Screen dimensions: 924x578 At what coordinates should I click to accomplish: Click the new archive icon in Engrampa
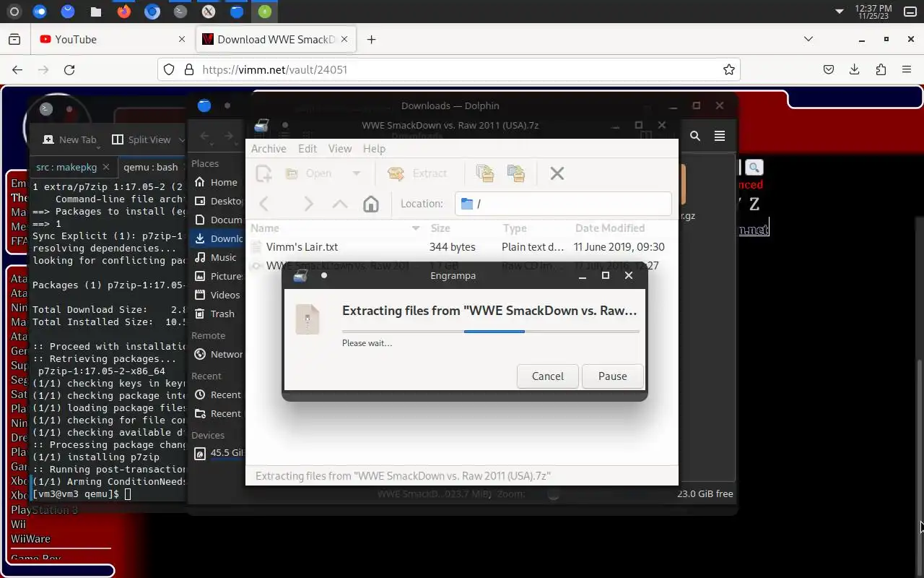263,173
